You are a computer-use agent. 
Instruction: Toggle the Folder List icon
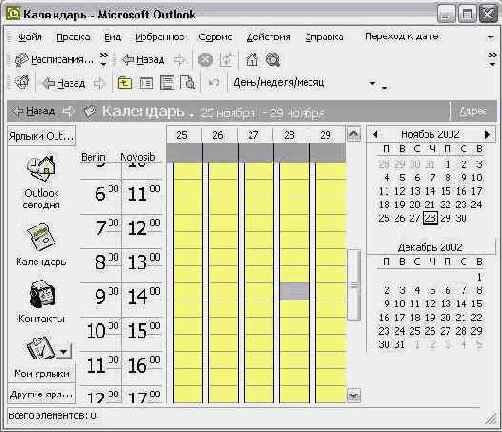coord(146,83)
